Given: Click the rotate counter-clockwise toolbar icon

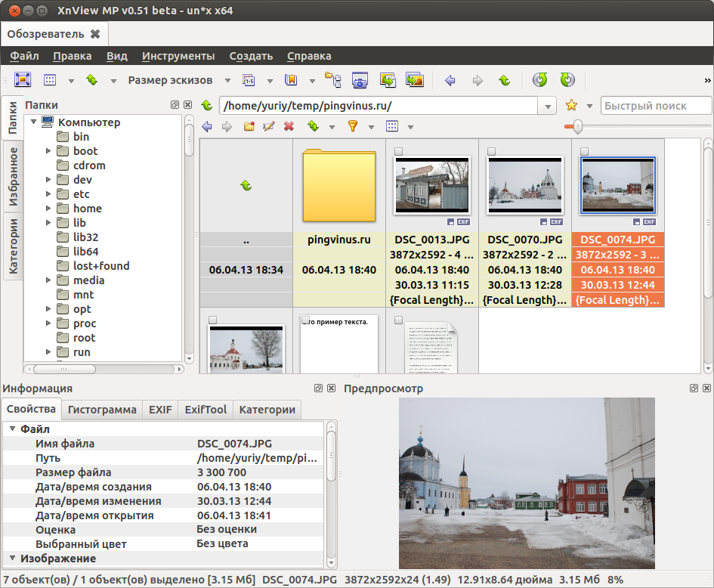Looking at the screenshot, I should (x=540, y=80).
